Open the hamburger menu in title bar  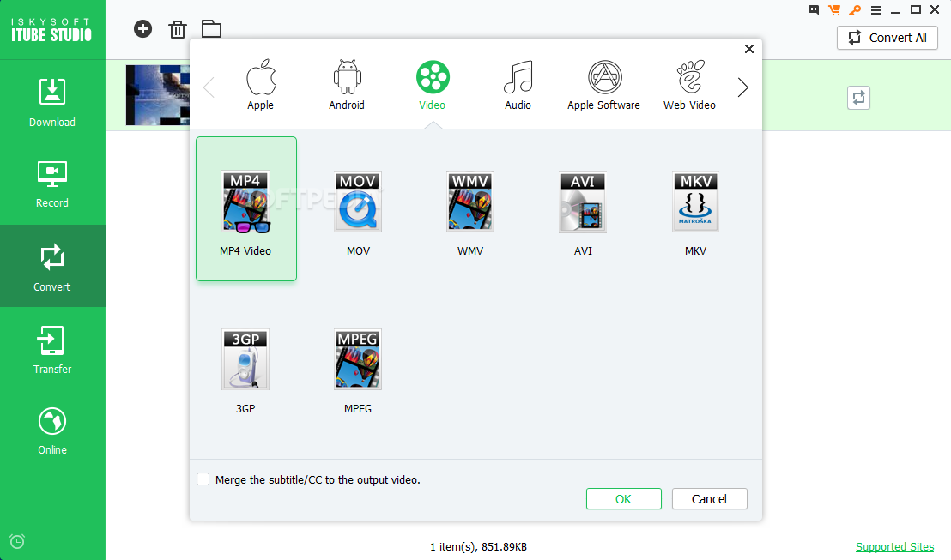[875, 10]
